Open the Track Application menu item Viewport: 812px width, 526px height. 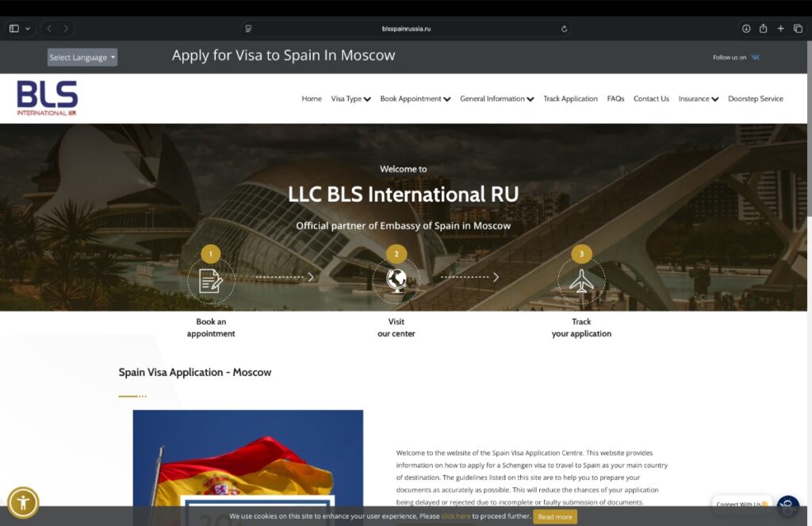pyautogui.click(x=570, y=98)
